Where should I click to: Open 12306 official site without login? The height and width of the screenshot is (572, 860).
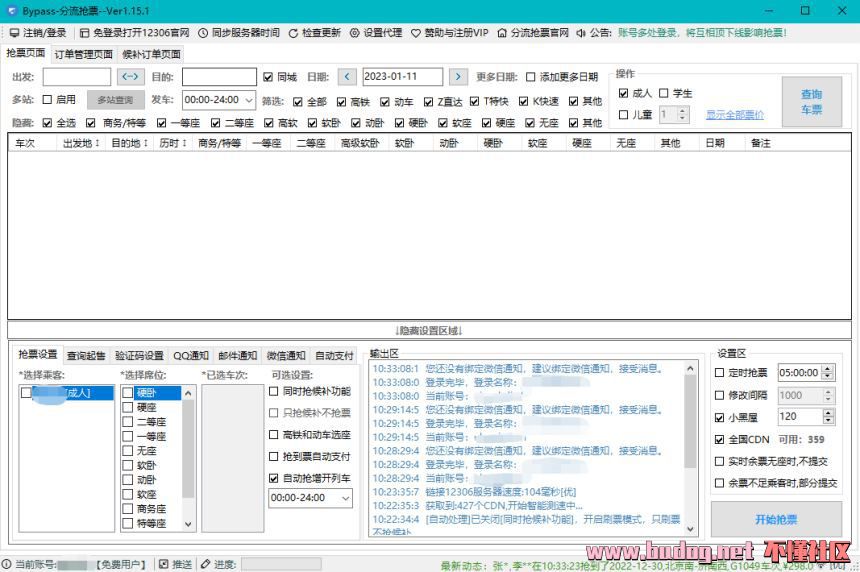pyautogui.click(x=85, y=33)
